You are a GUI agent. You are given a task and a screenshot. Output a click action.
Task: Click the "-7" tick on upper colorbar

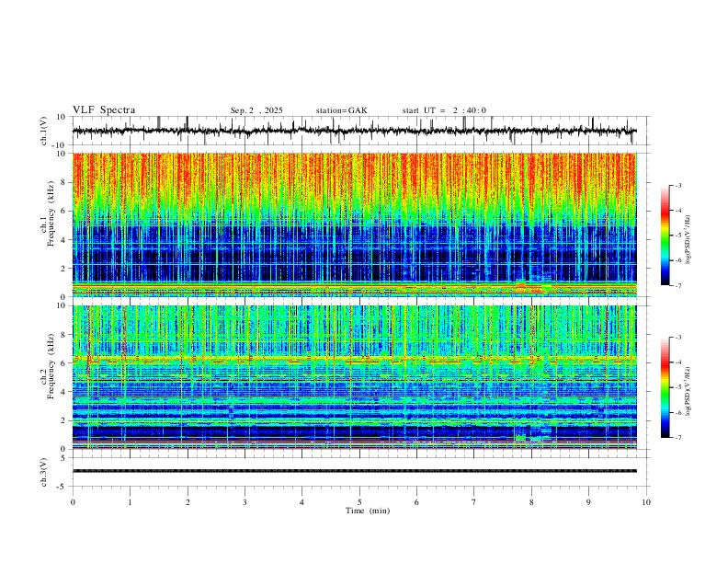click(x=678, y=285)
